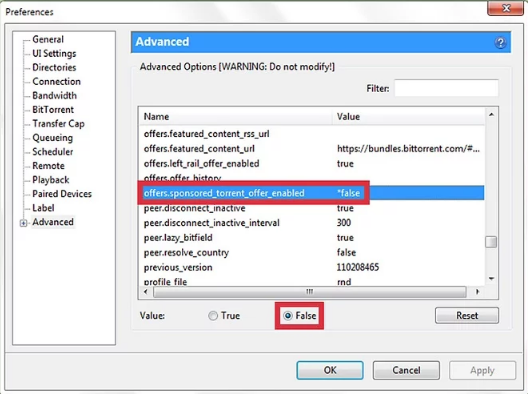Click the list's scroll down arrow
Screen dimensions: 528x394
click(x=491, y=278)
